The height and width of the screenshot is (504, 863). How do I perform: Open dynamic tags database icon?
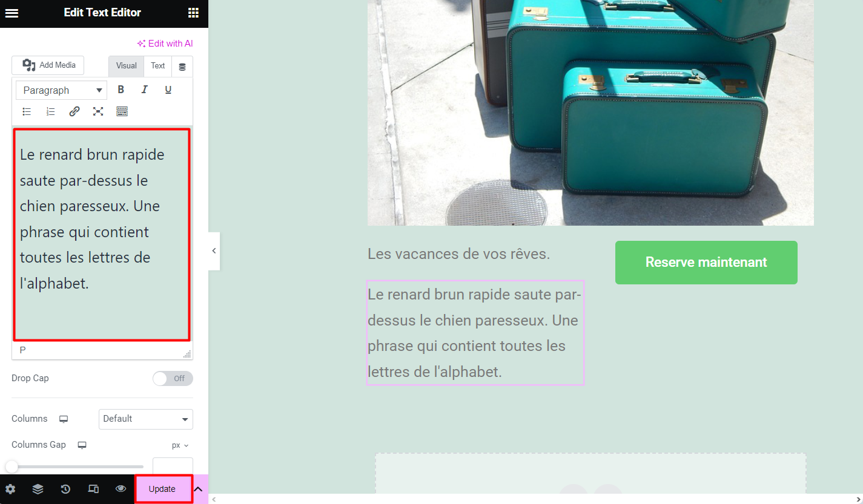tap(182, 67)
